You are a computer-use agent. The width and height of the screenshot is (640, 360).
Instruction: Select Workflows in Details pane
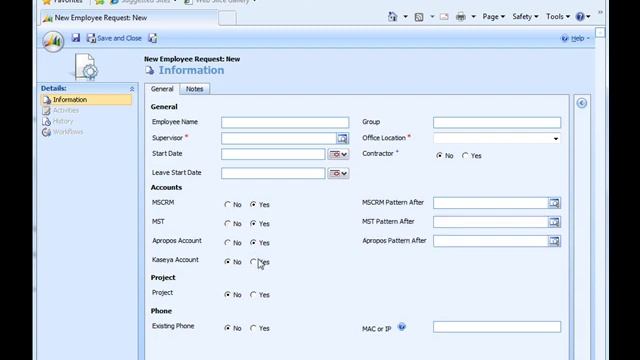coord(68,132)
